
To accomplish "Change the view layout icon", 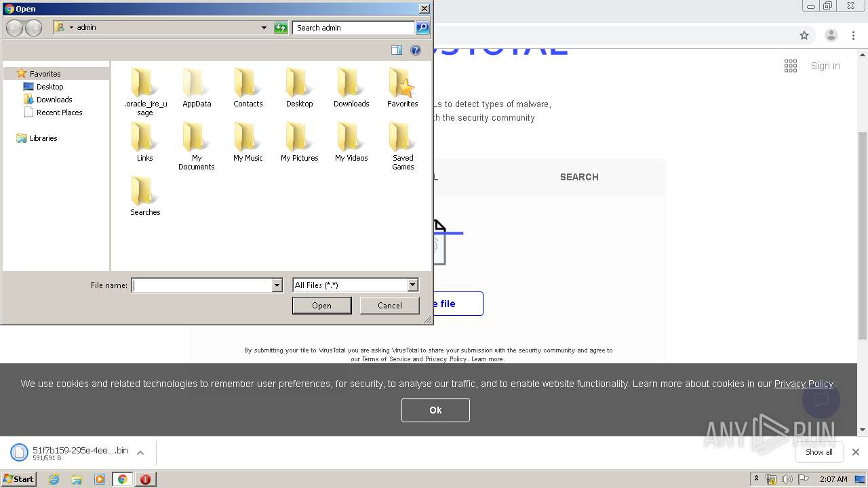I will tap(397, 50).
